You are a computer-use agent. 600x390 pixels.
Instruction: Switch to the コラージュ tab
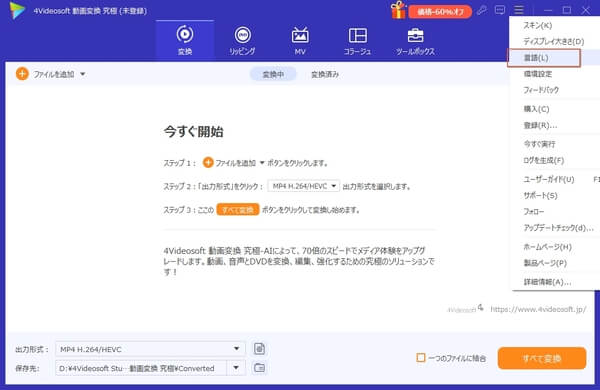[x=357, y=40]
